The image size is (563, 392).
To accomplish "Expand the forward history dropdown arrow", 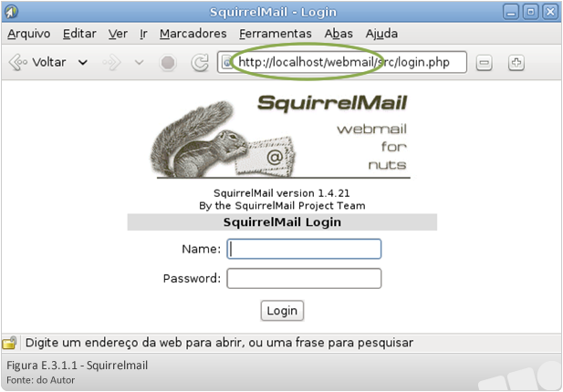I will [x=140, y=63].
